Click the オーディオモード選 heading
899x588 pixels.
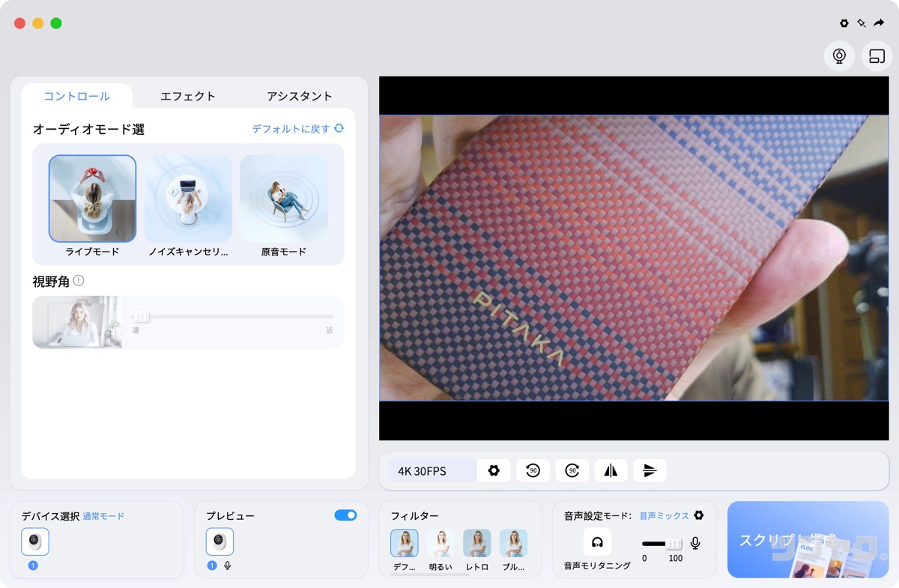coord(88,130)
